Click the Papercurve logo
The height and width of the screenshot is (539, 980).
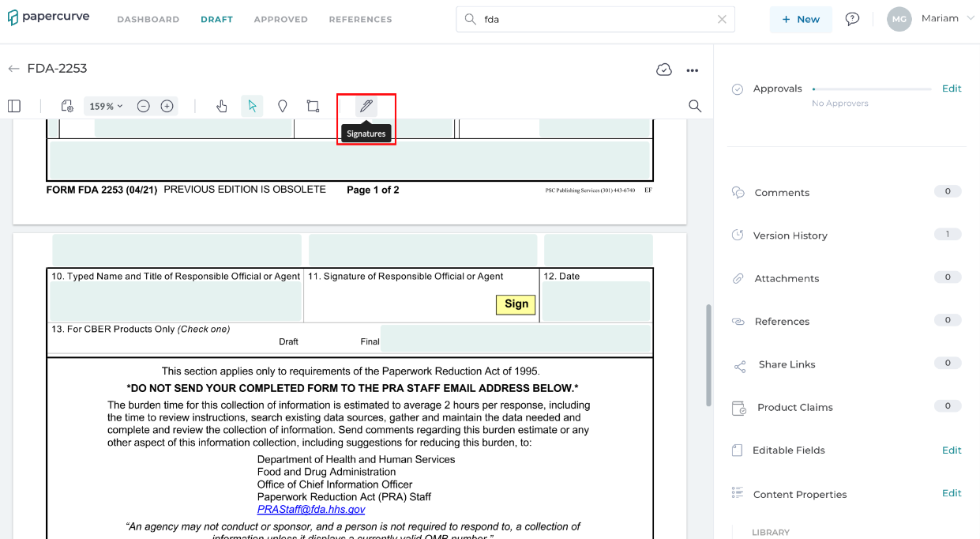tap(49, 17)
